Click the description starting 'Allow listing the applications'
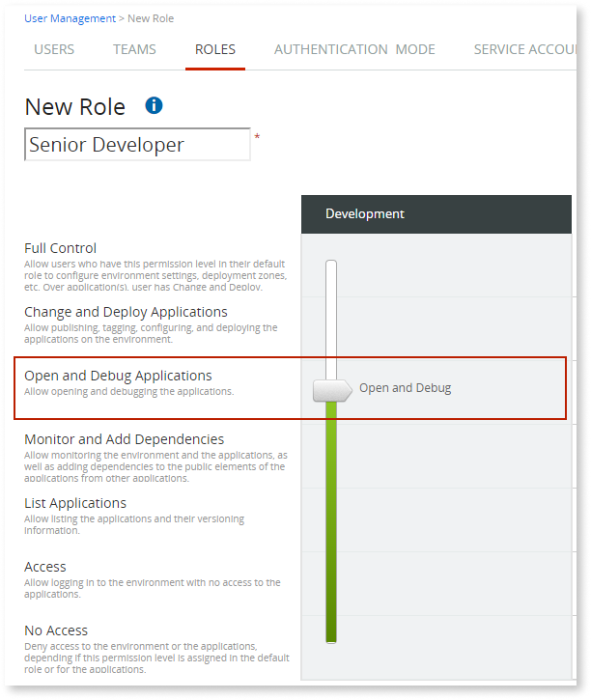 [x=134, y=524]
